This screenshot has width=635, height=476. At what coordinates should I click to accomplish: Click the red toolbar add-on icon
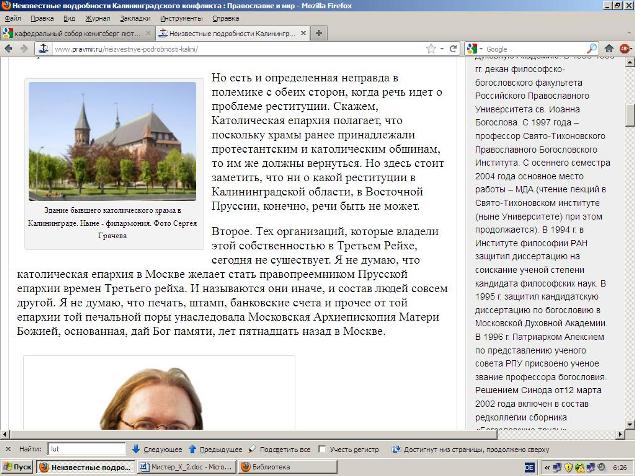click(625, 49)
